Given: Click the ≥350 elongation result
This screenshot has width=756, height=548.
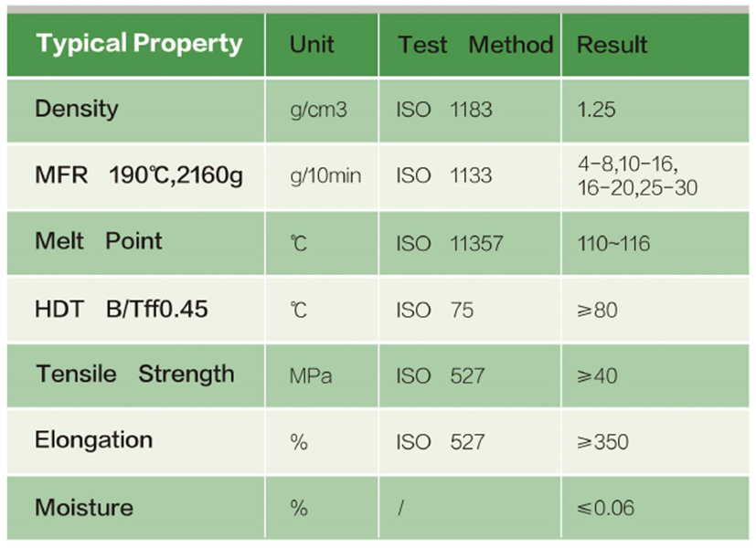Looking at the screenshot, I should 603,442.
